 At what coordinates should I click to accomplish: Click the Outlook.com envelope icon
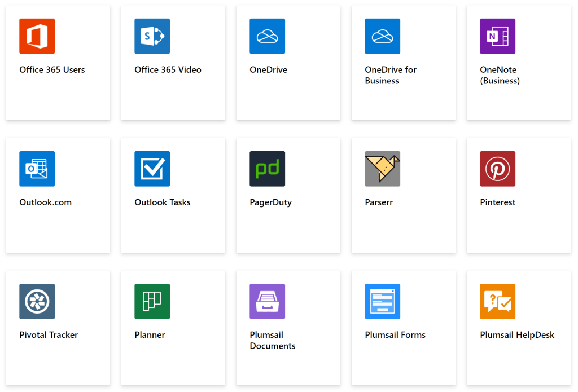click(x=37, y=169)
